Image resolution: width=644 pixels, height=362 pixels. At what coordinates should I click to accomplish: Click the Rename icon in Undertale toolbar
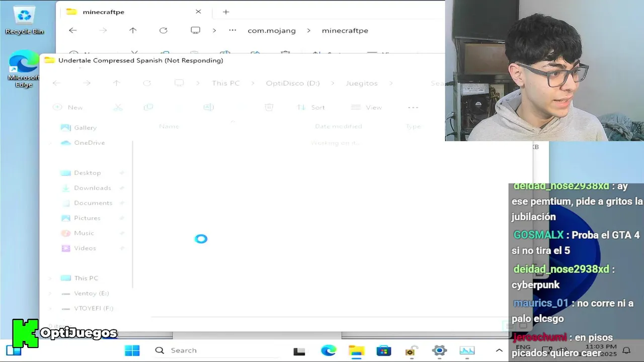click(209, 107)
